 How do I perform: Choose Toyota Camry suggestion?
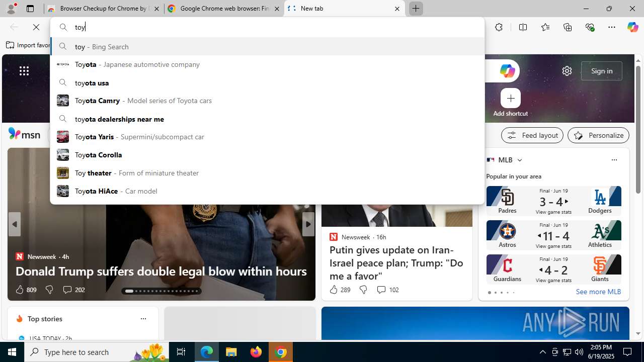tap(267, 101)
